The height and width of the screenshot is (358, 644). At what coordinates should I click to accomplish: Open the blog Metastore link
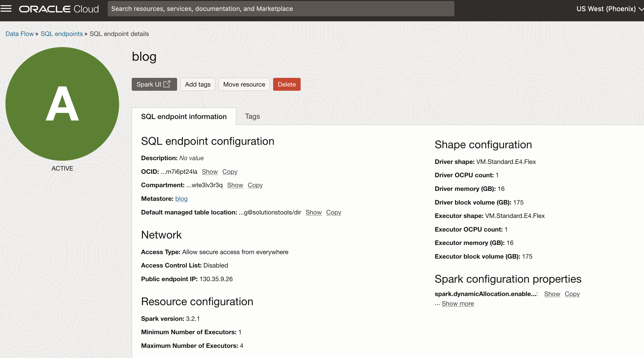(181, 198)
